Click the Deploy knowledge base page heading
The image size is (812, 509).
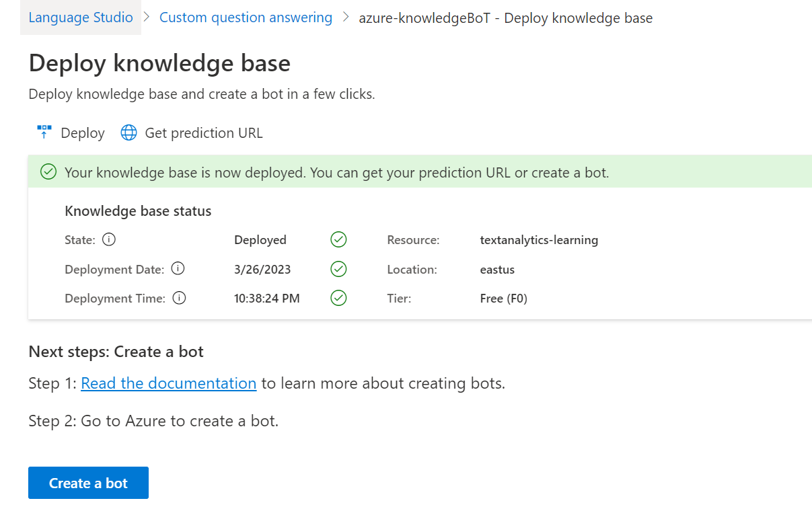click(x=159, y=63)
